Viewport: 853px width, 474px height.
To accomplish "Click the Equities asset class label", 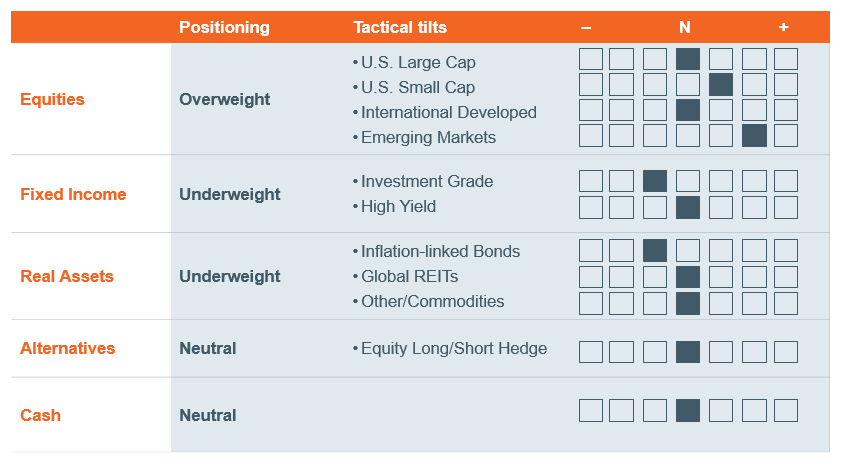I will pyautogui.click(x=52, y=99).
